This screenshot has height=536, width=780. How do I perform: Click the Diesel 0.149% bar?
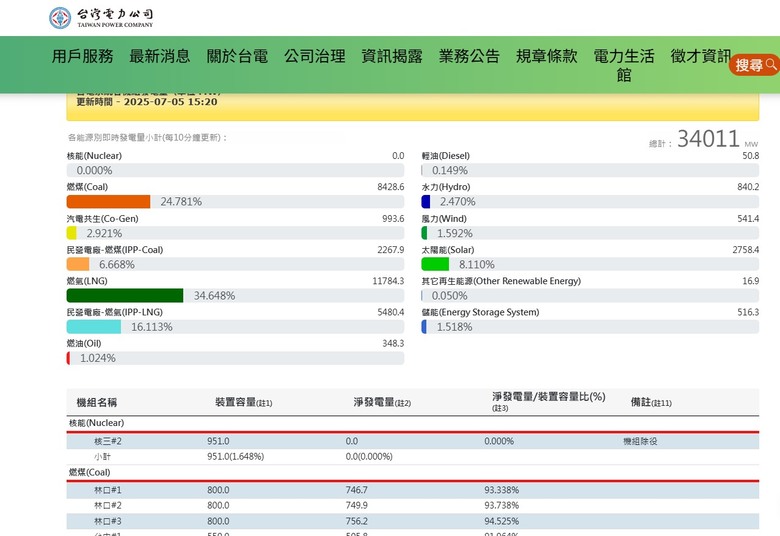[590, 170]
